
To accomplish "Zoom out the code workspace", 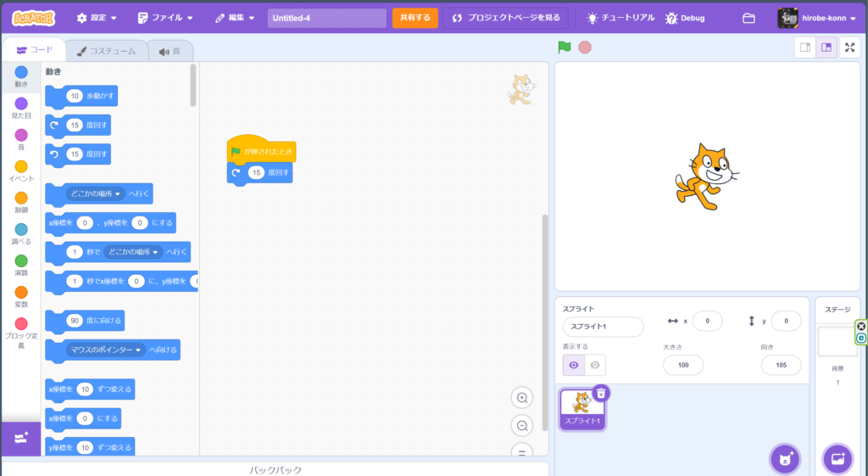I will click(522, 426).
